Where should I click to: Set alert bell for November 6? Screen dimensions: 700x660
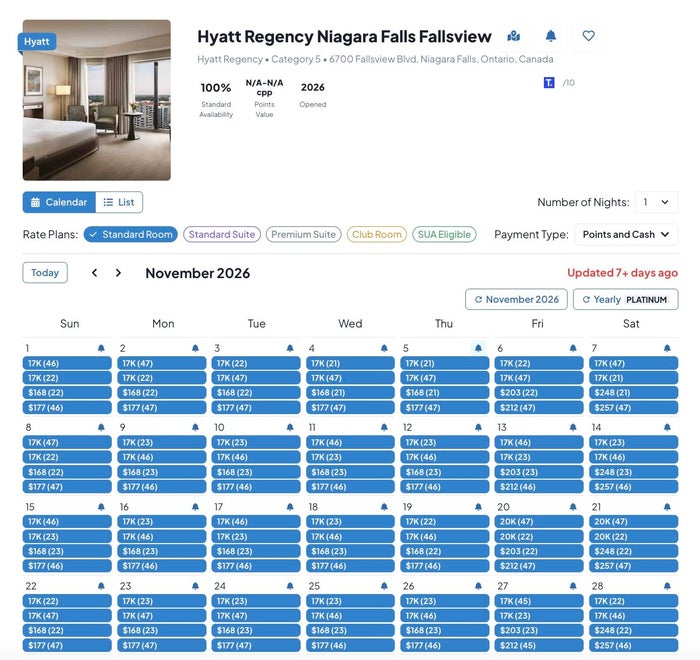573,348
